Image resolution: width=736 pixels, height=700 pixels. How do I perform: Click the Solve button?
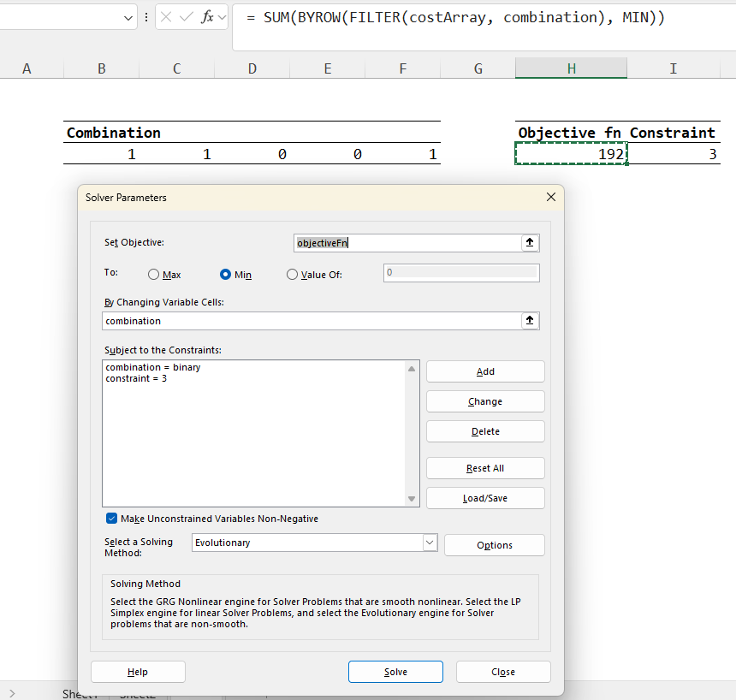[395, 672]
